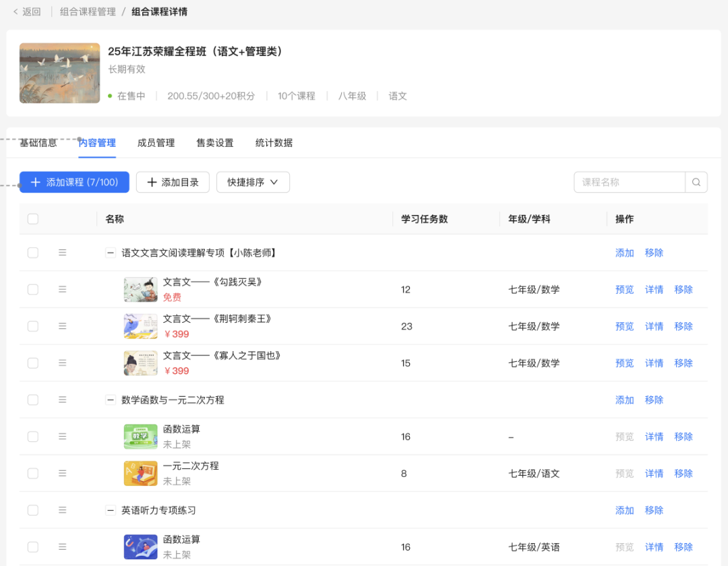728x566 pixels.
Task: Click drag handle of the 8-task course row
Action: point(62,473)
